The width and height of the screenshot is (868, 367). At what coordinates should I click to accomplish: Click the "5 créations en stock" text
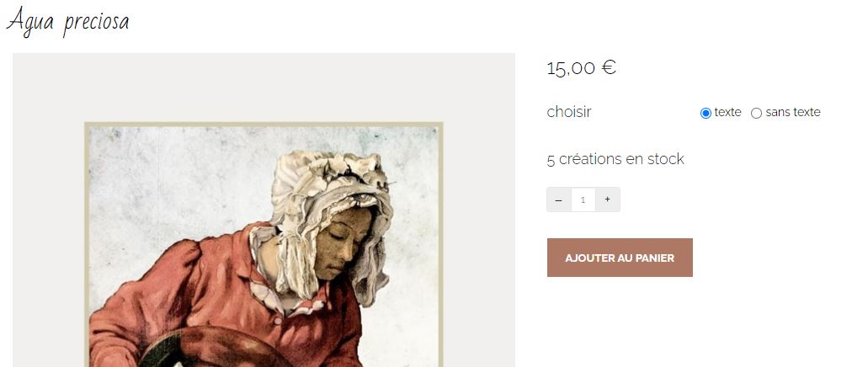pyautogui.click(x=615, y=159)
